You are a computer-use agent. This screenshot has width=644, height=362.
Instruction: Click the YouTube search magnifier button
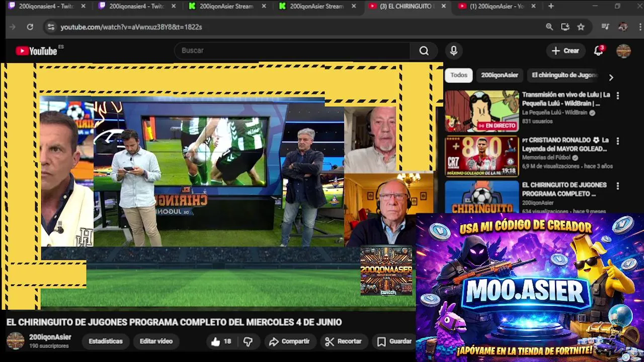click(x=424, y=50)
